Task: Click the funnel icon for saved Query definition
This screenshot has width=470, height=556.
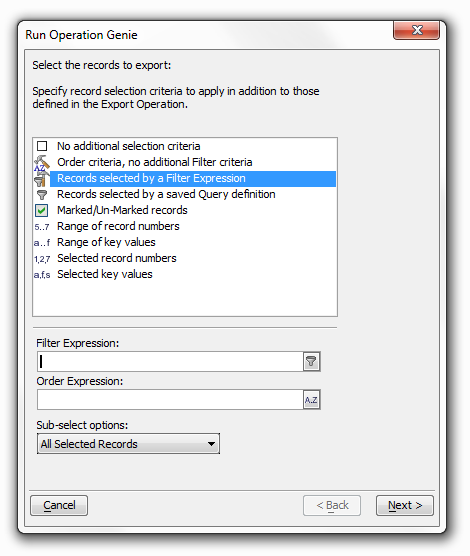Action: pos(42,195)
